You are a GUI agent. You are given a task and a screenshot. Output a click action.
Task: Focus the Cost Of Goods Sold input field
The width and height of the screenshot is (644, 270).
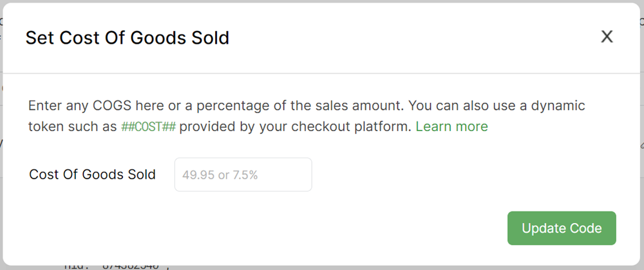[243, 175]
